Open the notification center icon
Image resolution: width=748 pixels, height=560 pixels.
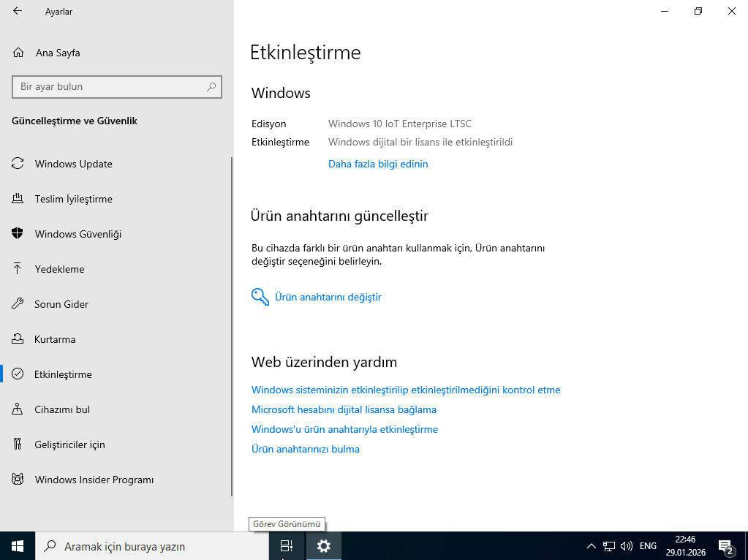726,547
